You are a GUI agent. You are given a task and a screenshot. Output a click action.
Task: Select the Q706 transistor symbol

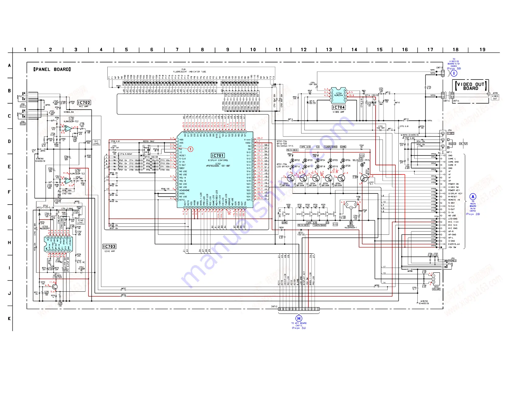coord(341,179)
